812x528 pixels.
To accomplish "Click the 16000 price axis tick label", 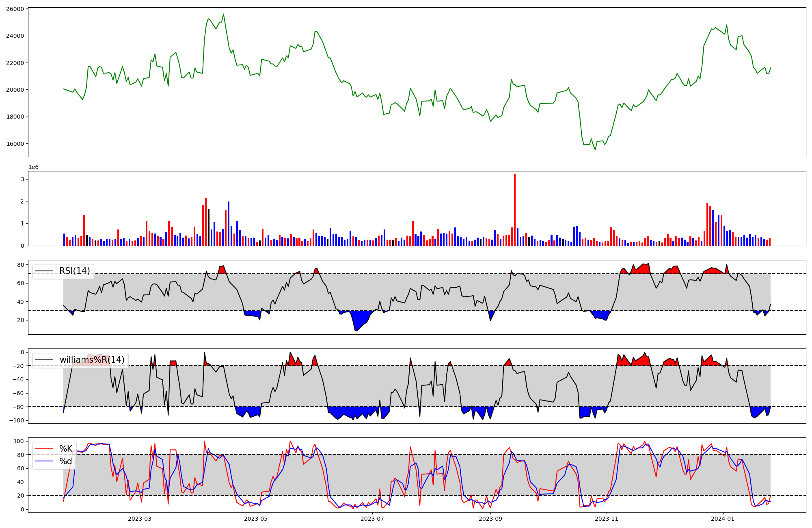I will point(15,144).
